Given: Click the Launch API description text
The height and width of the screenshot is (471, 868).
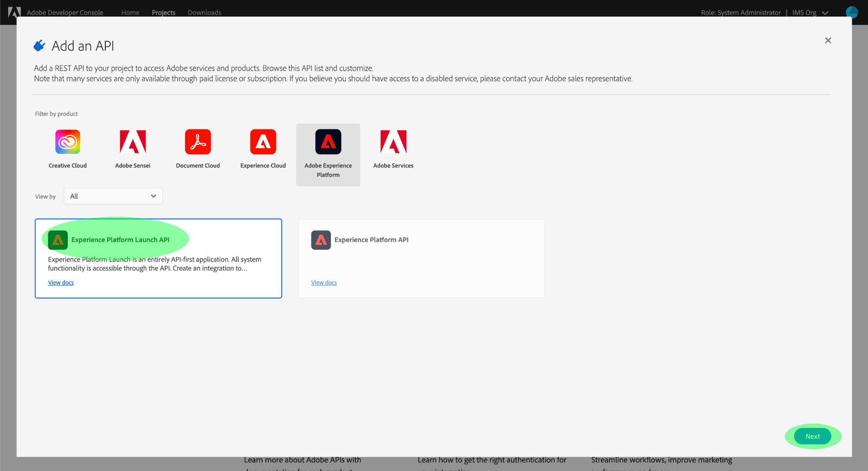Looking at the screenshot, I should [x=155, y=264].
